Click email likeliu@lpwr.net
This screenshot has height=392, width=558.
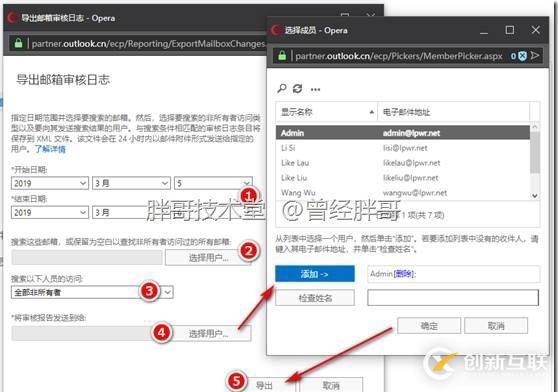[410, 178]
